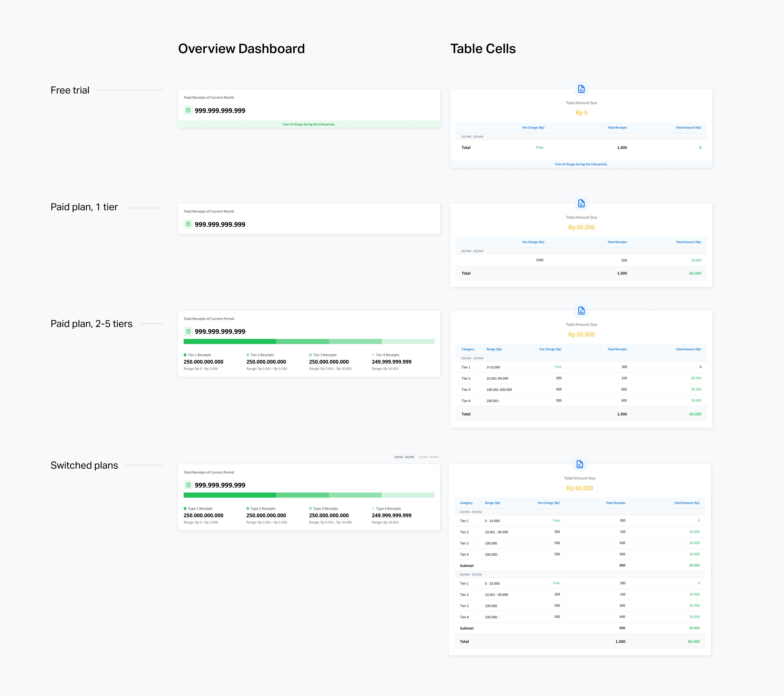Click the 'Tier 4 Receipts' legend label
Image resolution: width=784 pixels, height=696 pixels.
pos(387,355)
